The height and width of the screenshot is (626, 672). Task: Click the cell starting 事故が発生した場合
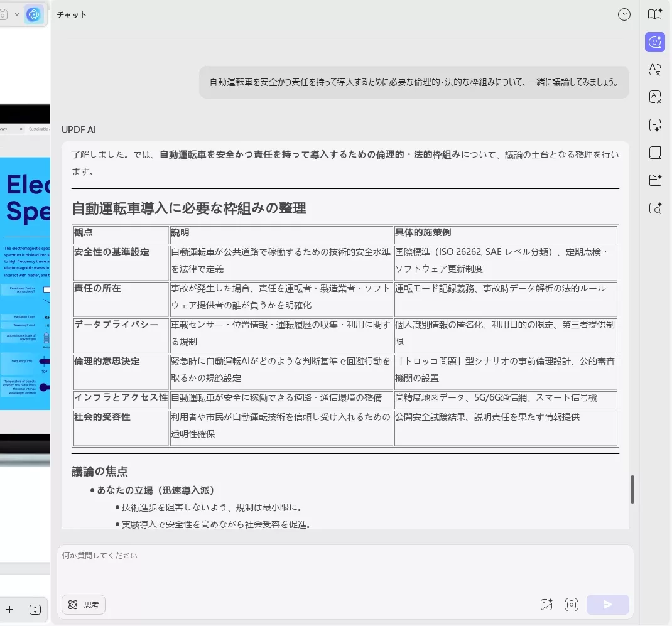[281, 299]
